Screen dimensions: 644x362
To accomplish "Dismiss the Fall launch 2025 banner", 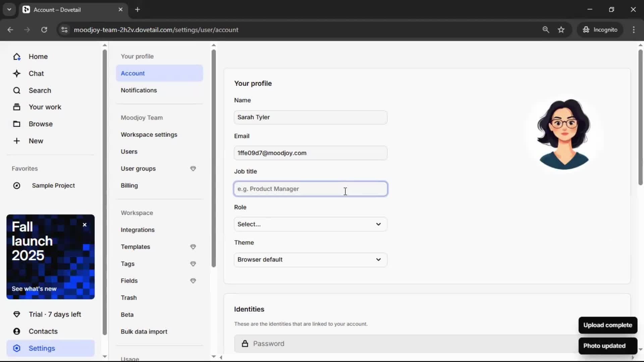I will [85, 225].
